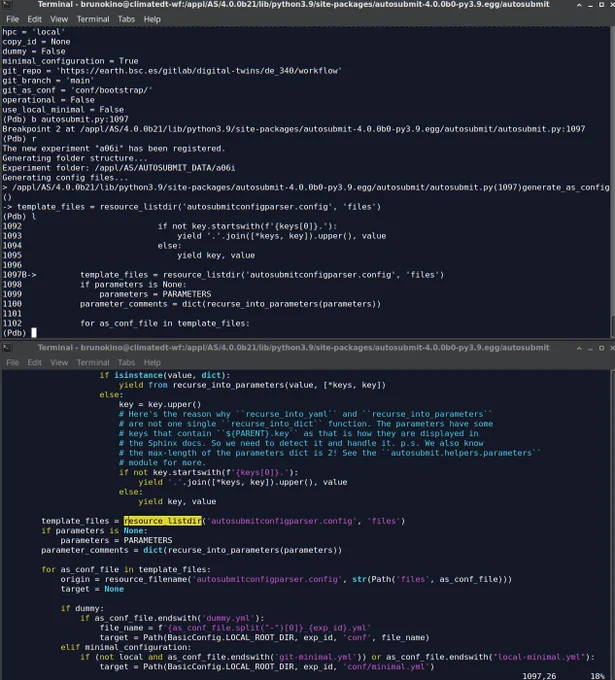This screenshot has width=615, height=680.
Task: Roll up top terminal window arrow
Action: [579, 5]
